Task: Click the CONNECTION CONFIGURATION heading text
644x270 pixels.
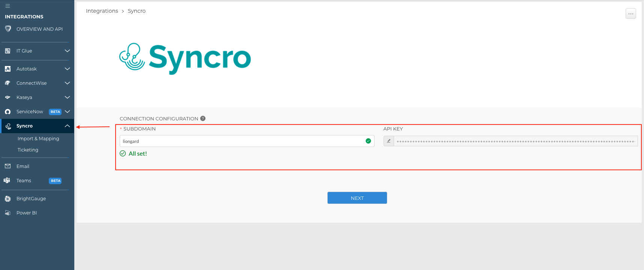Action: coord(159,118)
